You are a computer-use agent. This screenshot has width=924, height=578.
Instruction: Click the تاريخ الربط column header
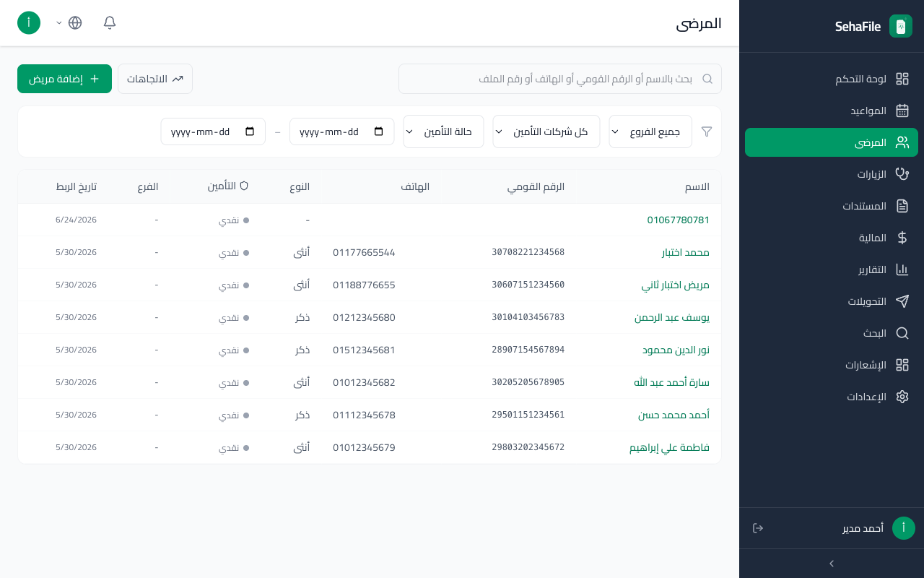[76, 186]
